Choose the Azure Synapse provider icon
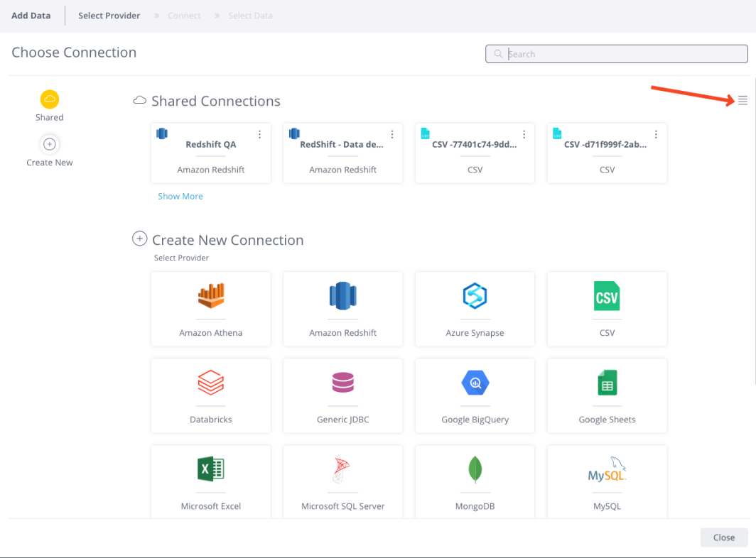The width and height of the screenshot is (756, 558). [475, 295]
